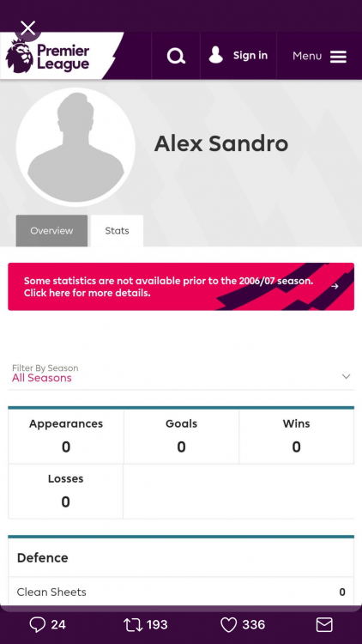The image size is (362, 644).
Task: Click Alex Sandro's placeholder profile photo
Action: [x=75, y=147]
